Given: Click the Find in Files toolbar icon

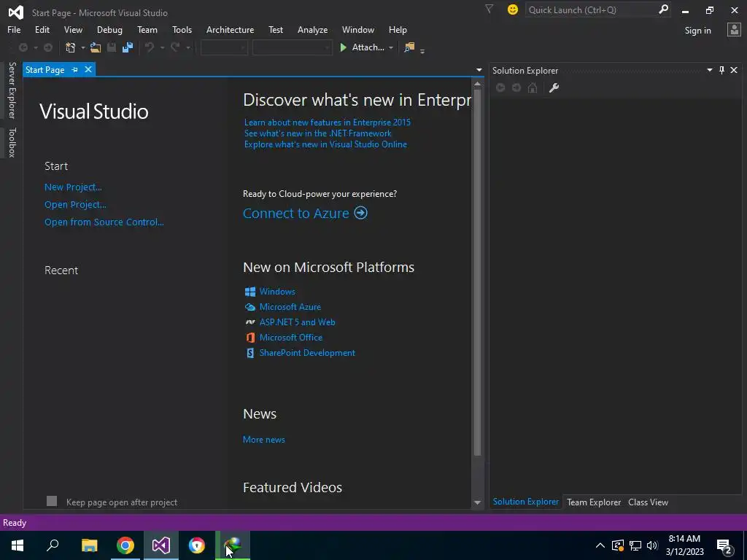Looking at the screenshot, I should tap(409, 47).
